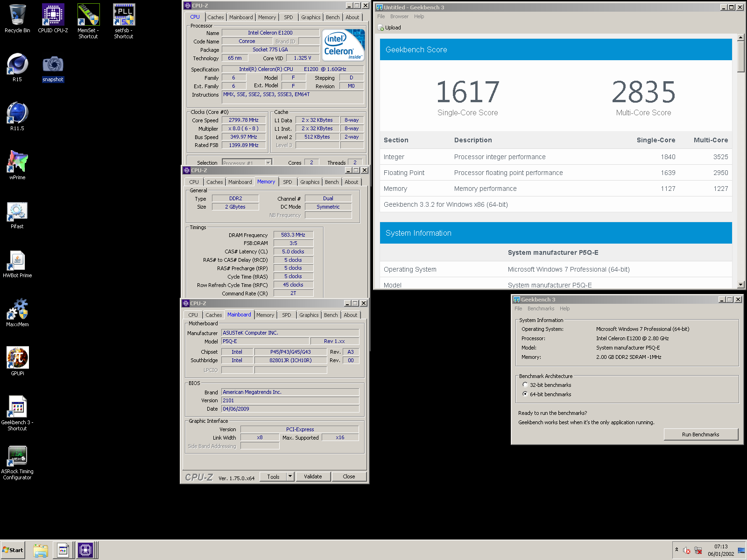
Task: Open HWBot Prime desktop icon
Action: click(x=17, y=264)
